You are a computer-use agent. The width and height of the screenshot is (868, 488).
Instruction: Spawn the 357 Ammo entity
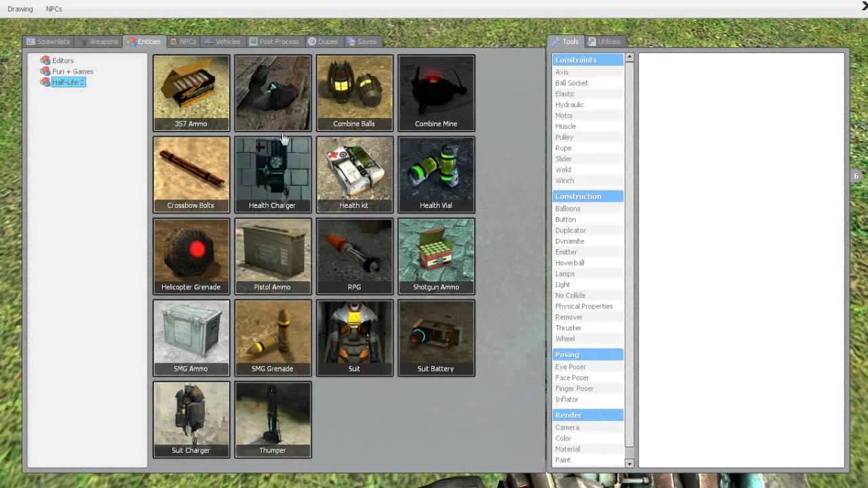(191, 93)
